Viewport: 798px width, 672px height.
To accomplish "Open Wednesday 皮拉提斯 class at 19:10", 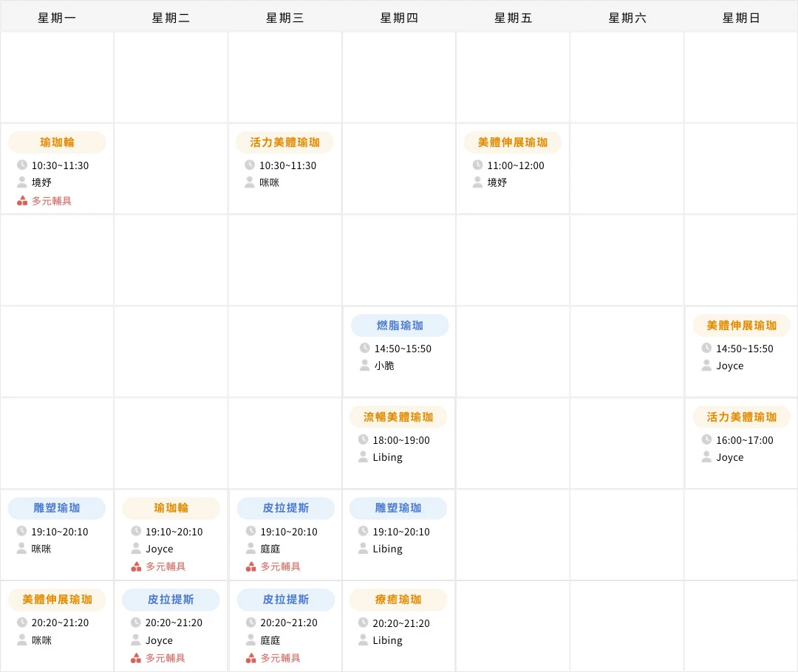I will coord(286,508).
